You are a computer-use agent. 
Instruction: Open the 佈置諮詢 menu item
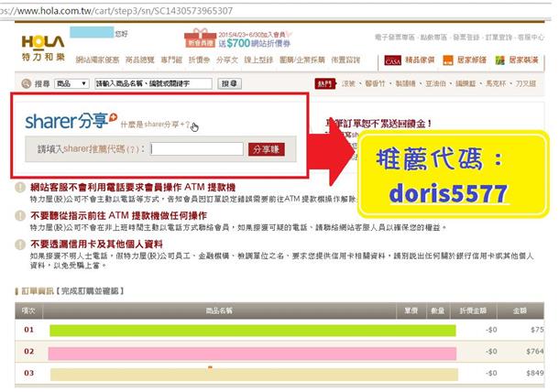pos(345,60)
